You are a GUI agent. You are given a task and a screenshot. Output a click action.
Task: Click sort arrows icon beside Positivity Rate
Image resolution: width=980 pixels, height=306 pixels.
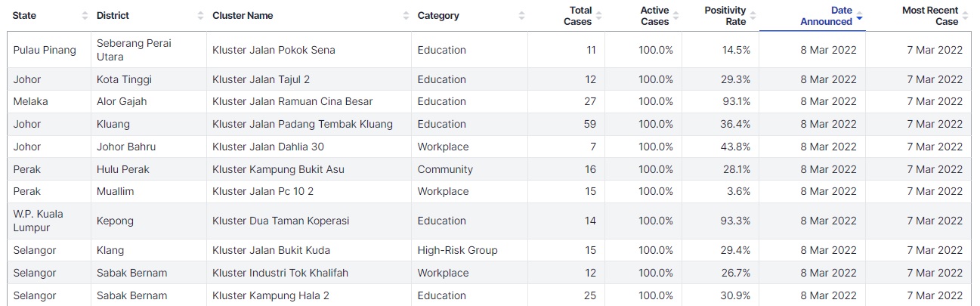tap(753, 16)
